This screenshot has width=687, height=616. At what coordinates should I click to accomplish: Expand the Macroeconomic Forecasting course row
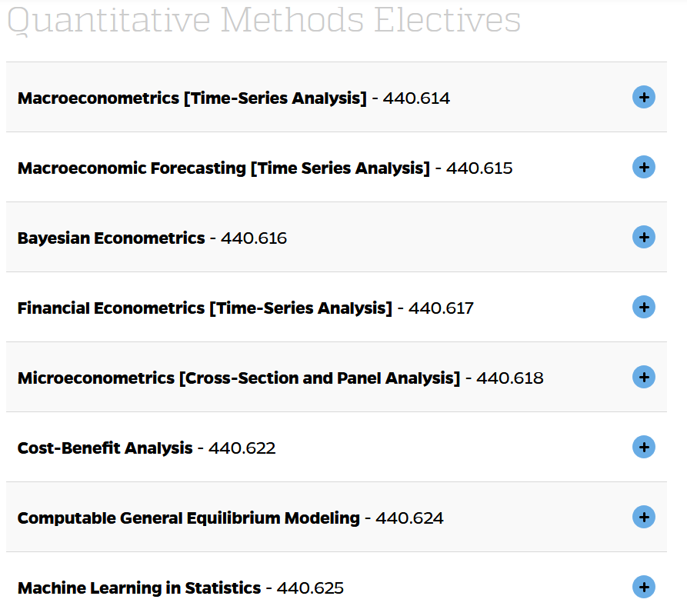point(336,167)
